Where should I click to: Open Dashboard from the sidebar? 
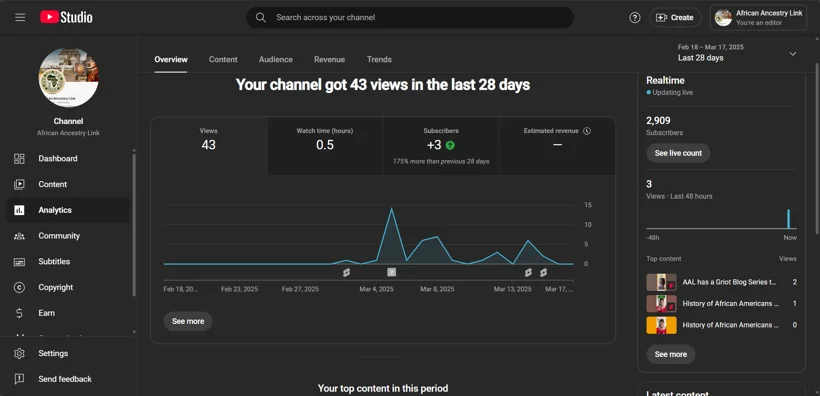pyautogui.click(x=68, y=159)
